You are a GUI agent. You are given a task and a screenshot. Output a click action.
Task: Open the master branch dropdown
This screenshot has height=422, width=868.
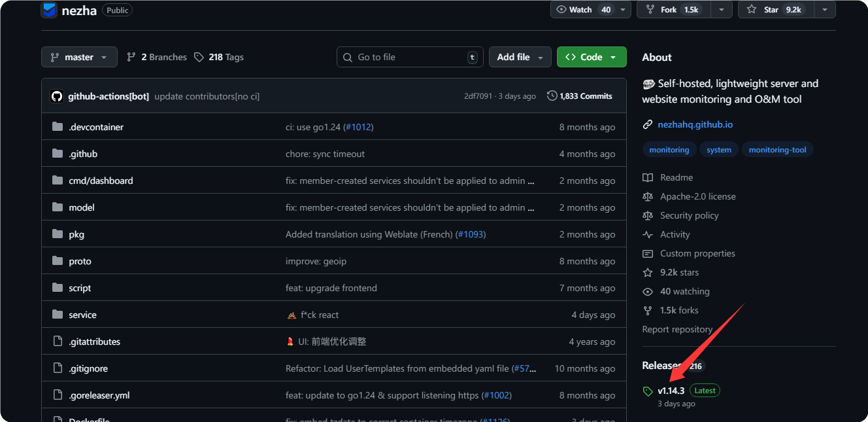coord(79,57)
